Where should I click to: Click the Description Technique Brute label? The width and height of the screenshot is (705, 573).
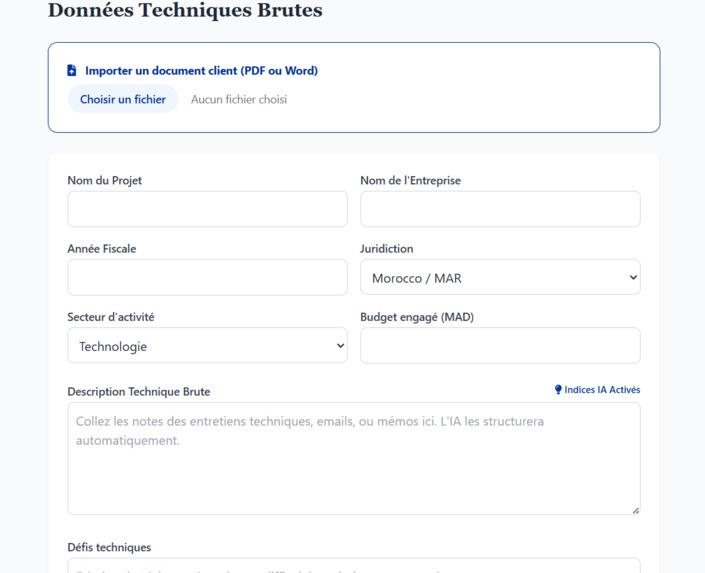pos(139,392)
